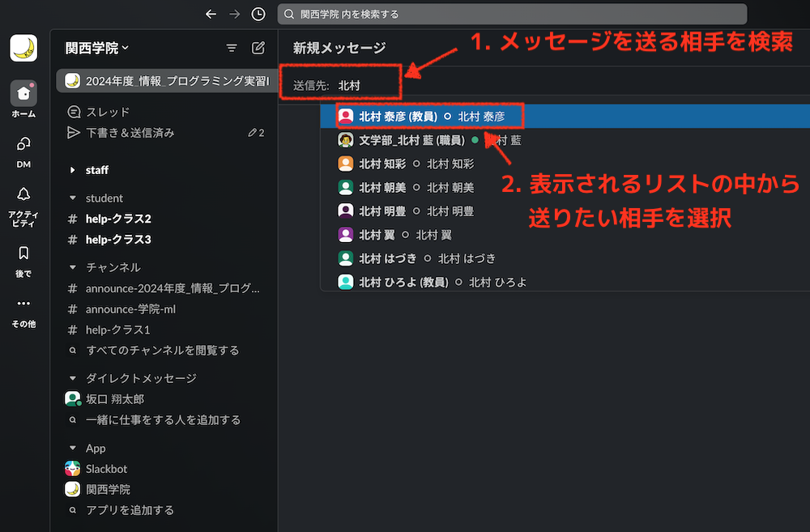
Task: Click the 関西学院 内を検索する search bar
Action: tap(511, 14)
